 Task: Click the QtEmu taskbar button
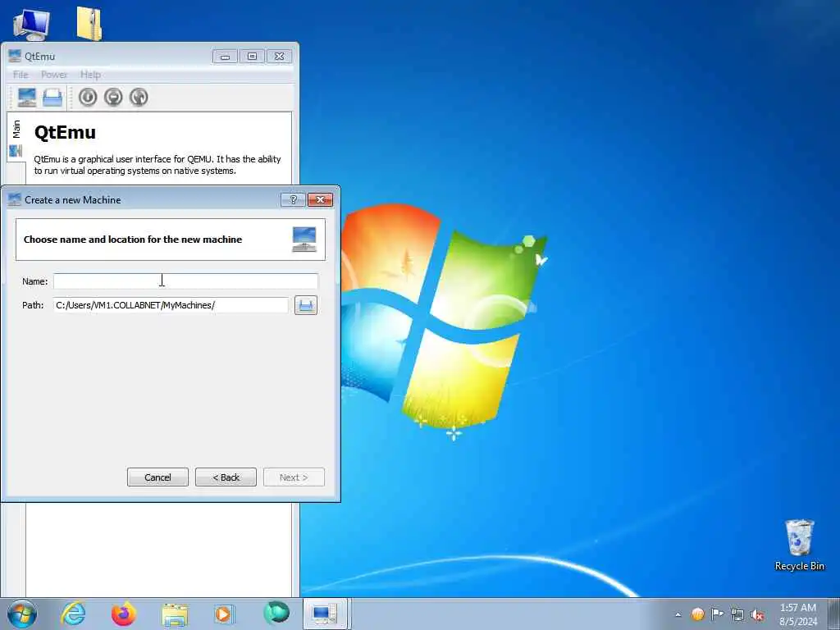(x=326, y=614)
